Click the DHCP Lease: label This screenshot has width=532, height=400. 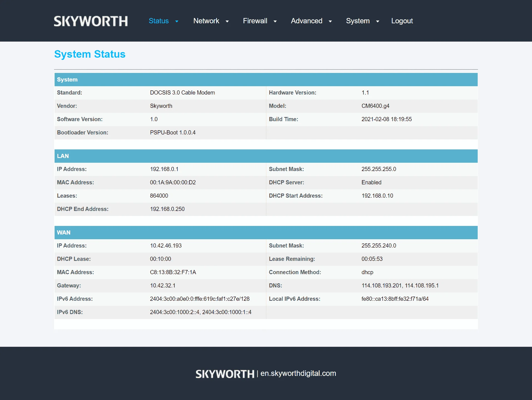coord(74,259)
